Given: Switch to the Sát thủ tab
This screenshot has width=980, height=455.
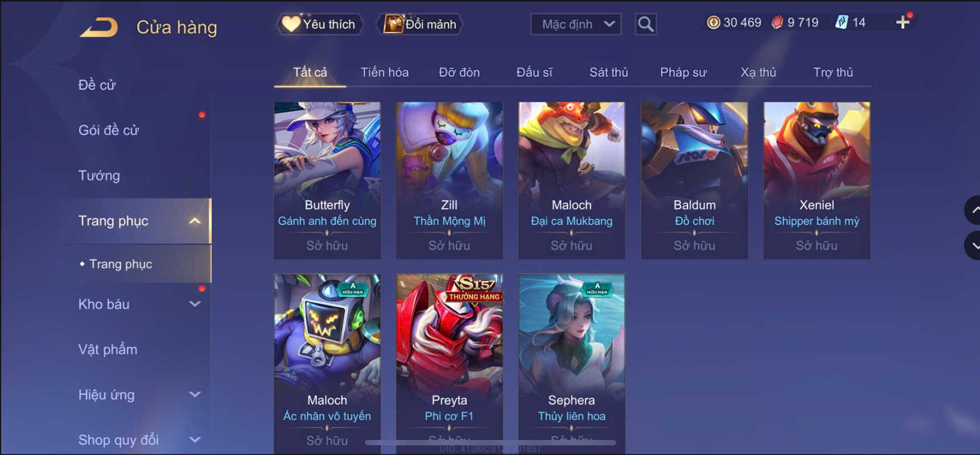Looking at the screenshot, I should point(608,72).
